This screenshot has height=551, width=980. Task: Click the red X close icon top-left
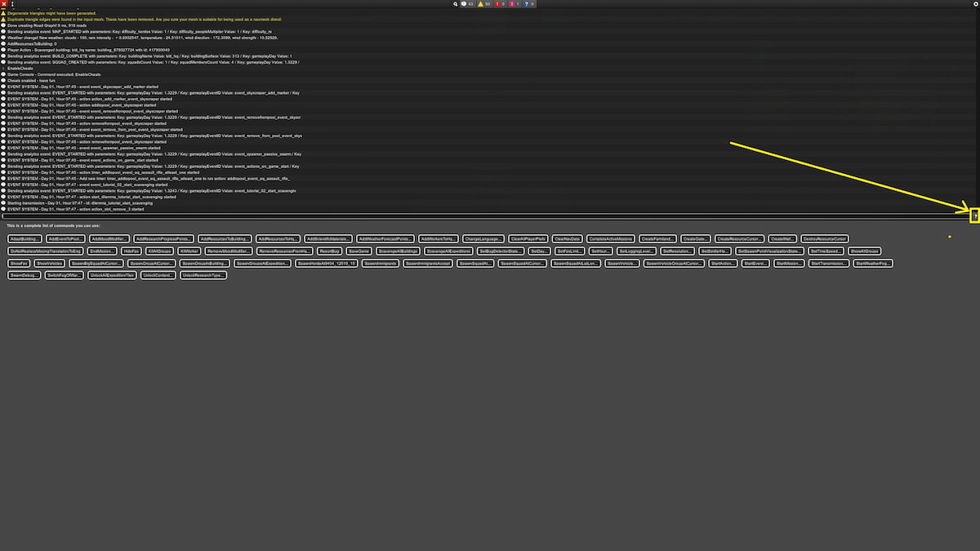(4, 4)
